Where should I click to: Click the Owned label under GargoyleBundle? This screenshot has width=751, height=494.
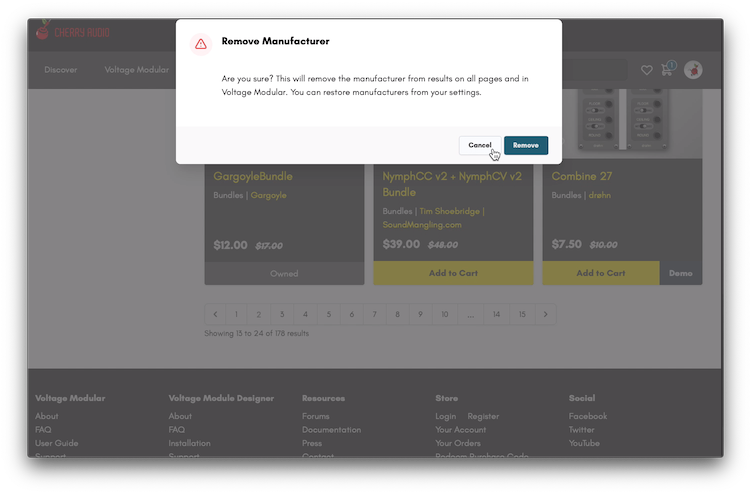click(284, 274)
